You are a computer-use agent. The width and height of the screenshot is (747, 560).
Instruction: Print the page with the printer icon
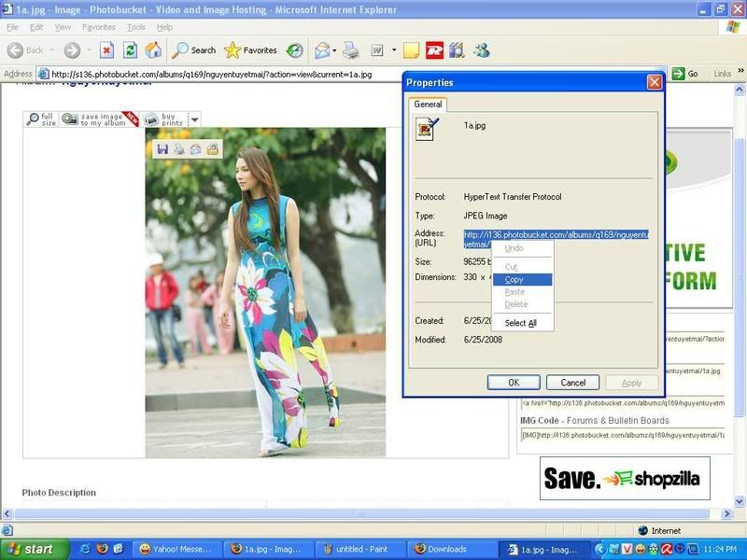[x=351, y=50]
